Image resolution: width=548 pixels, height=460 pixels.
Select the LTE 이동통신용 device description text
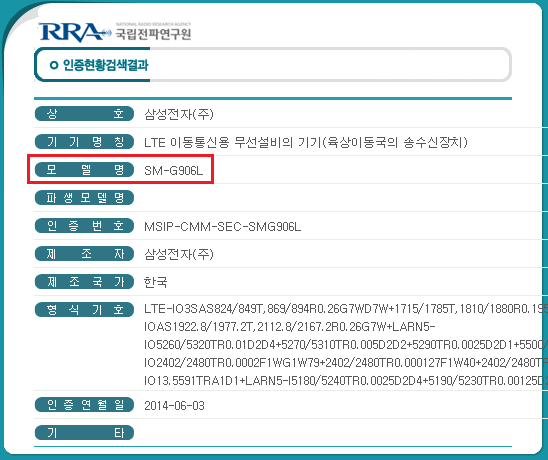click(306, 142)
